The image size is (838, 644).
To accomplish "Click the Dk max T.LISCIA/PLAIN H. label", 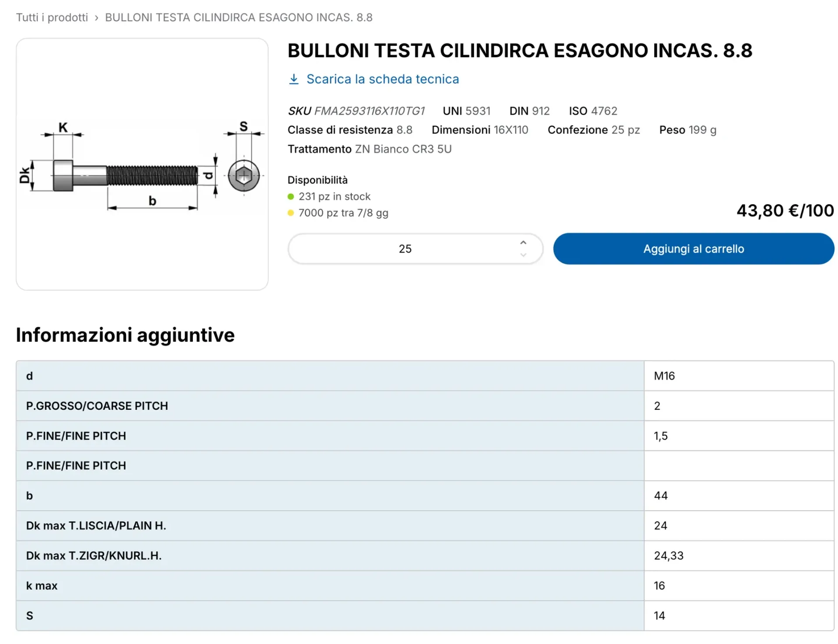I will pos(96,526).
